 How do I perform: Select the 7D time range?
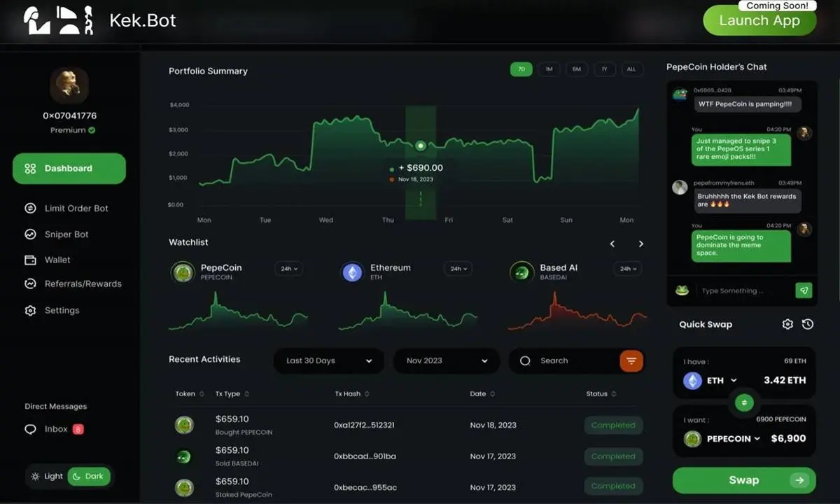521,69
